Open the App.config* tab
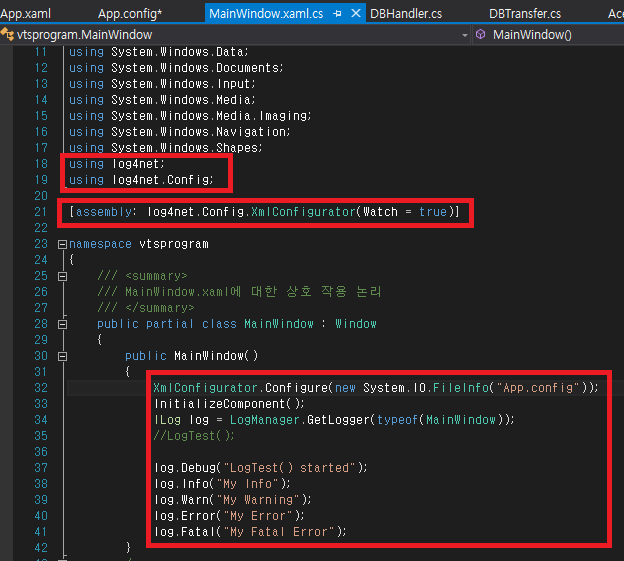This screenshot has width=624, height=561. [130, 14]
